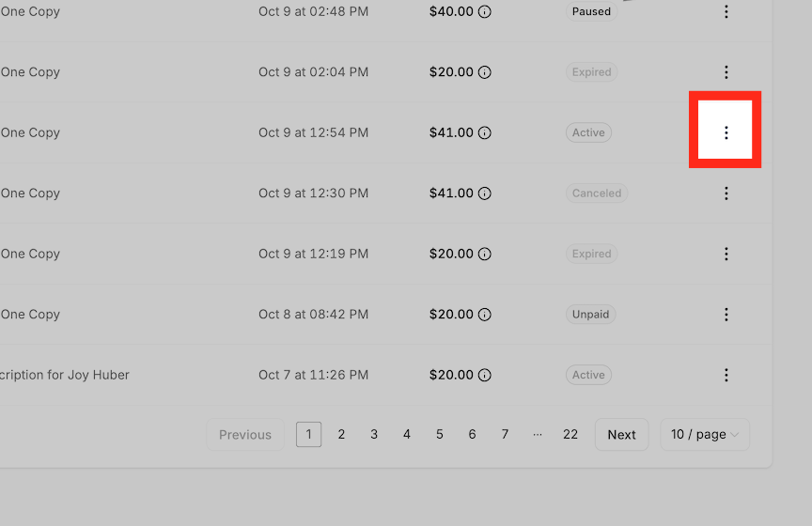This screenshot has height=526, width=812.
Task: Show info for $41.00 Canceled amount
Action: [484, 193]
